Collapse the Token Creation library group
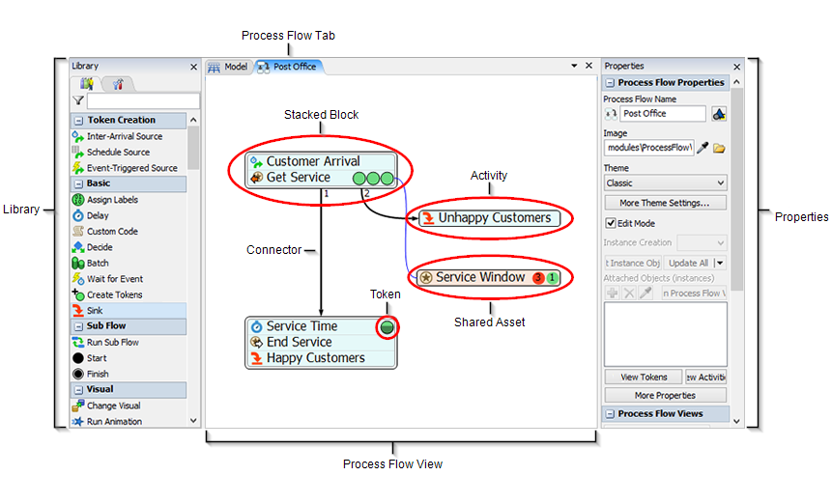This screenshot has height=504, width=832. 77,121
